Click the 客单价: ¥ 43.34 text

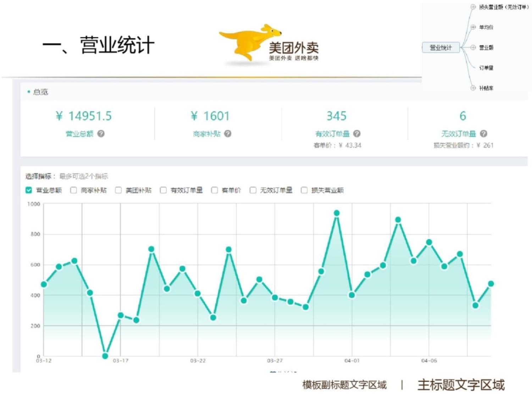point(338,145)
